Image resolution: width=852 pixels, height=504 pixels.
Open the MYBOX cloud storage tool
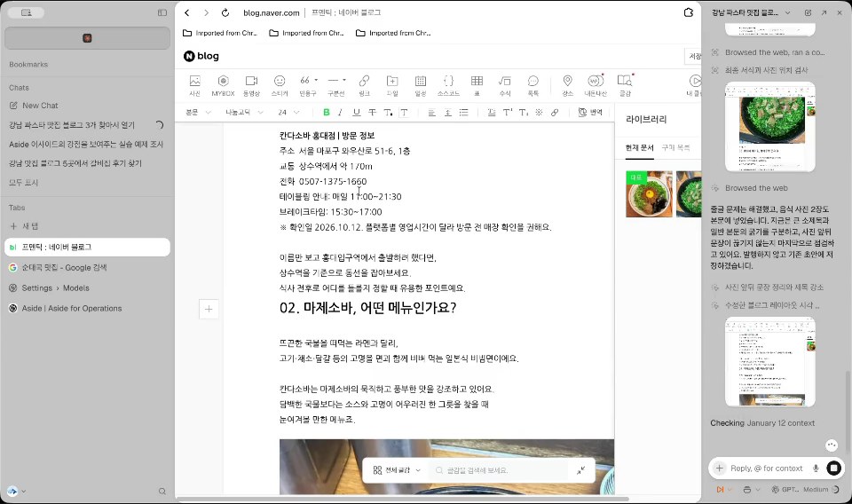[x=223, y=85]
